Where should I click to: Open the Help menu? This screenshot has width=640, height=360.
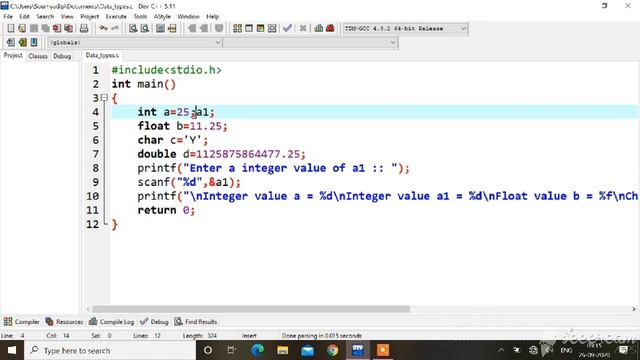[x=213, y=16]
